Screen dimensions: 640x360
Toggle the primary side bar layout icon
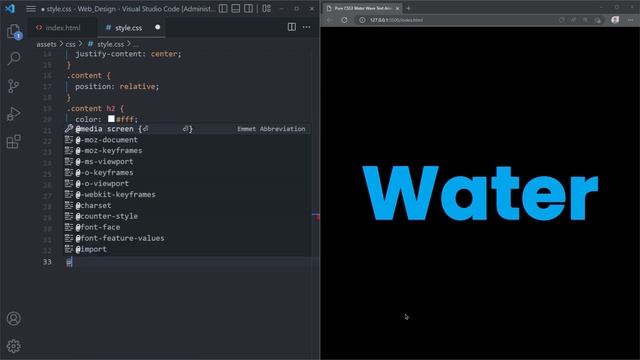point(223,9)
